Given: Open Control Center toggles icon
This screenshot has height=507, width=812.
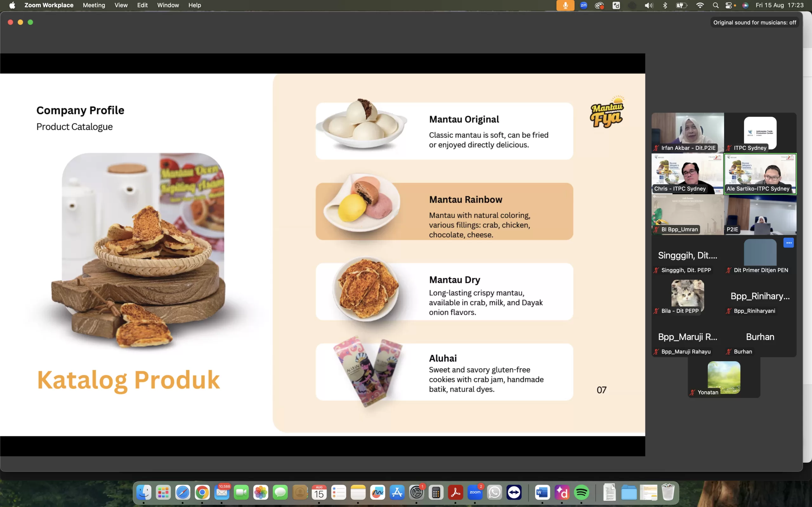Looking at the screenshot, I should (729, 5).
